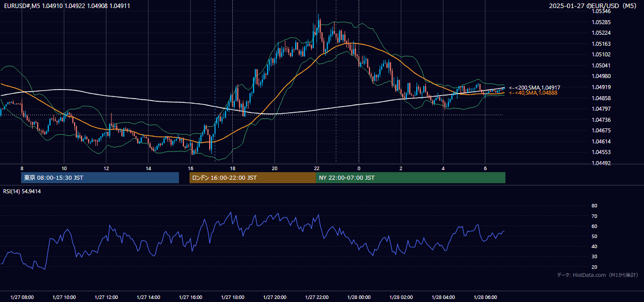The height and width of the screenshot is (302, 644).
Task: Click the RSI scale level 60
Action: click(594, 226)
